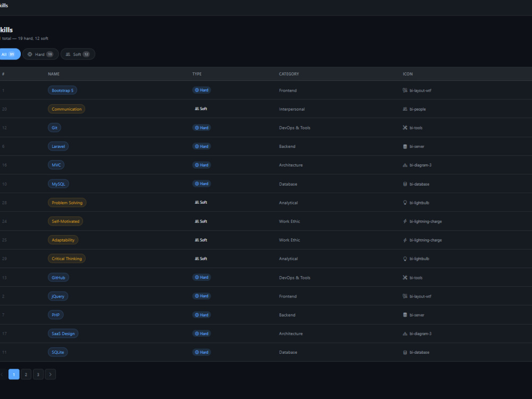The height and width of the screenshot is (399, 532).
Task: Go to pagination page 1
Action: (x=14, y=374)
